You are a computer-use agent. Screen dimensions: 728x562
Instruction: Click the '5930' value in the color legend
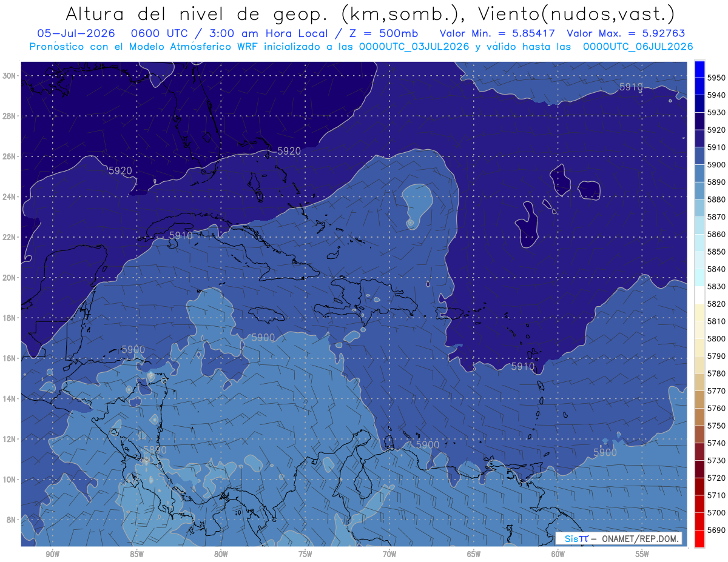pyautogui.click(x=717, y=112)
